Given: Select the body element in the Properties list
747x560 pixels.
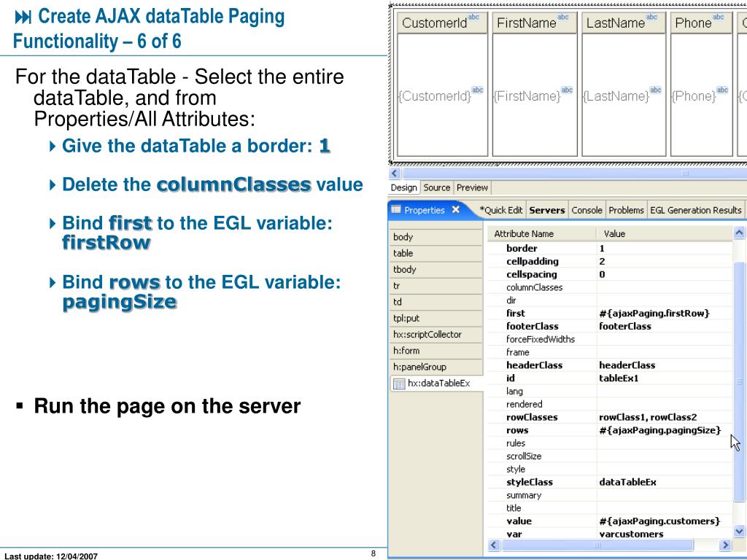Looking at the screenshot, I should coord(402,236).
